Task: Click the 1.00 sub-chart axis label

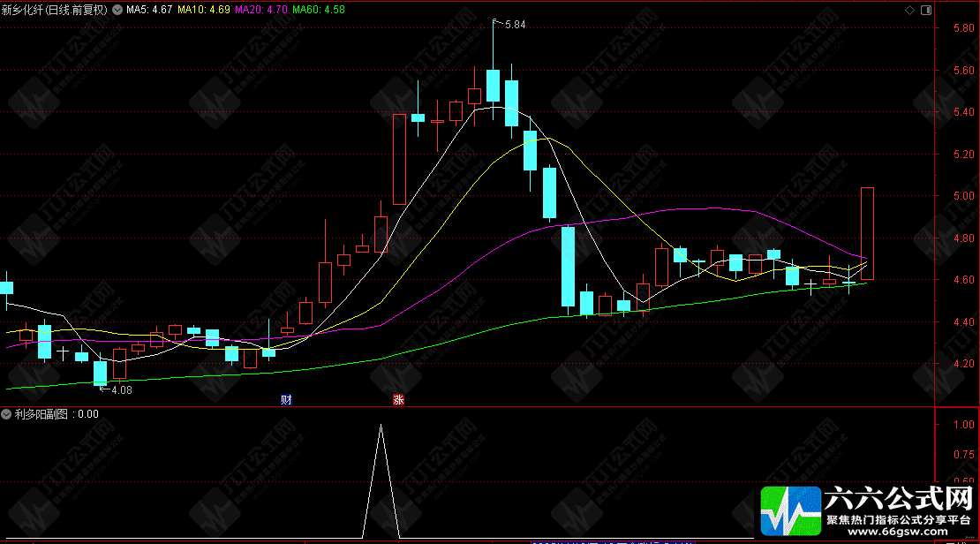Action: click(963, 425)
